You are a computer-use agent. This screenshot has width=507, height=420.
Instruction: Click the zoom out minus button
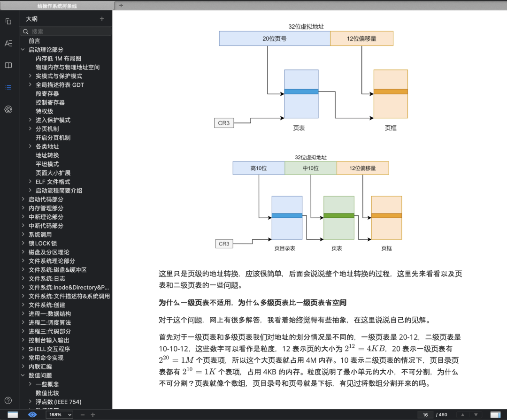(82, 415)
